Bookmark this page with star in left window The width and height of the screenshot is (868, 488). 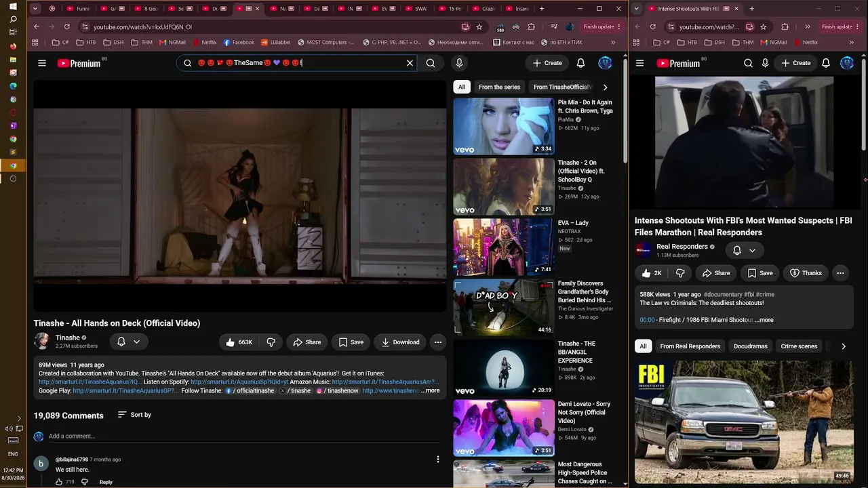coord(479,27)
